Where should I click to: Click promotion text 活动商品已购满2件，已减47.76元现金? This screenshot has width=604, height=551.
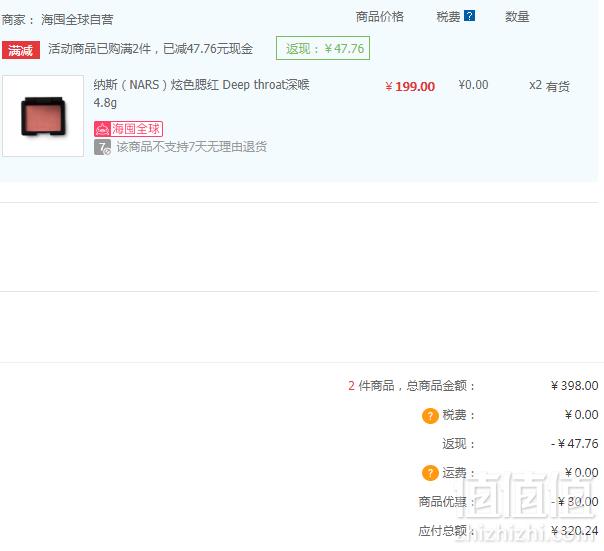click(x=151, y=49)
